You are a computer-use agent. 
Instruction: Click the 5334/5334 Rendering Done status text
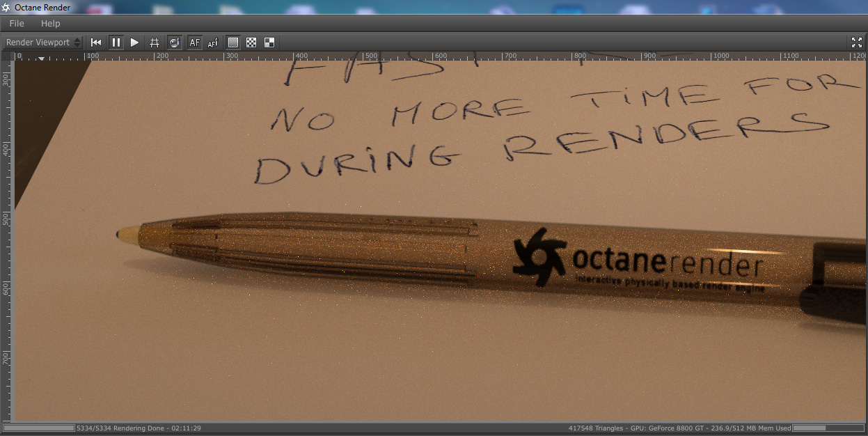point(139,428)
